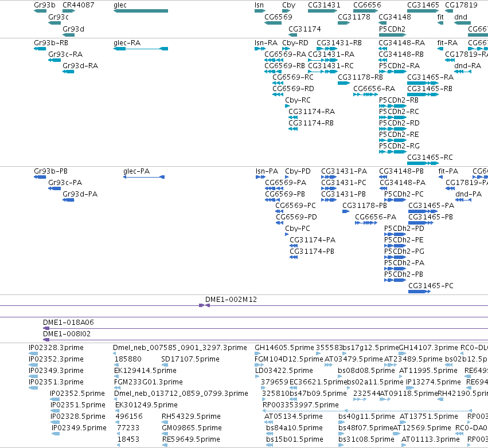Click the Dmel_neb_007585_0901_3297.3prime label

180,347
